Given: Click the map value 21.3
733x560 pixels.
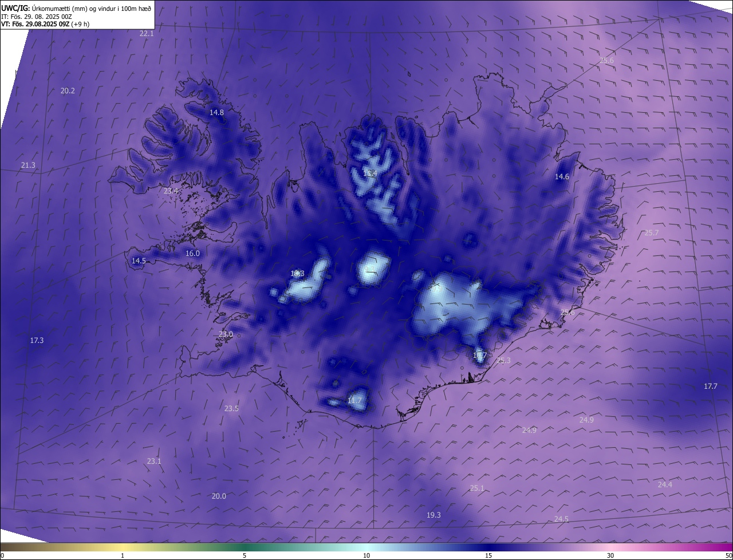Looking at the screenshot, I should [x=28, y=165].
